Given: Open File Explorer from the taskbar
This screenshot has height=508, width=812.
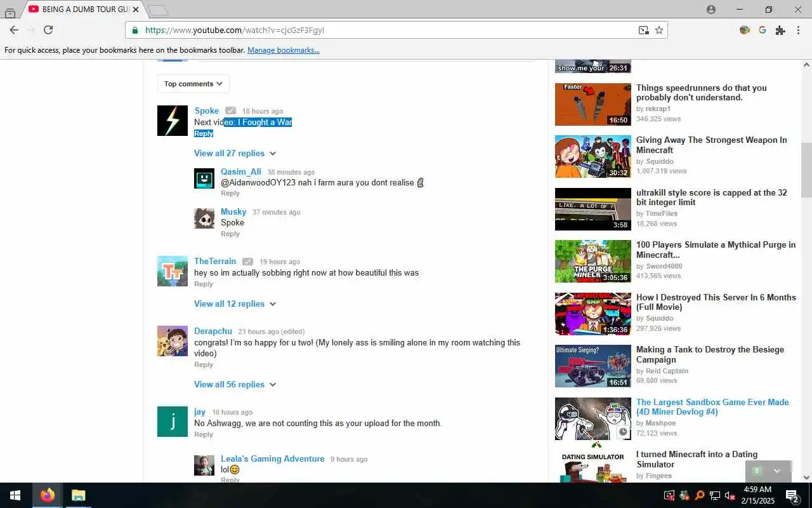Looking at the screenshot, I should click(78, 495).
